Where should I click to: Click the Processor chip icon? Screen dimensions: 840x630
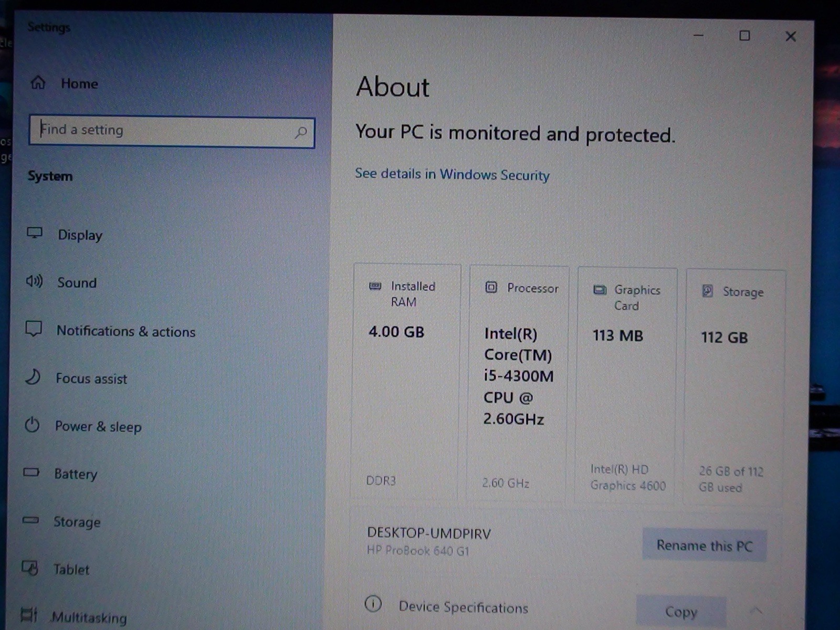(x=491, y=287)
